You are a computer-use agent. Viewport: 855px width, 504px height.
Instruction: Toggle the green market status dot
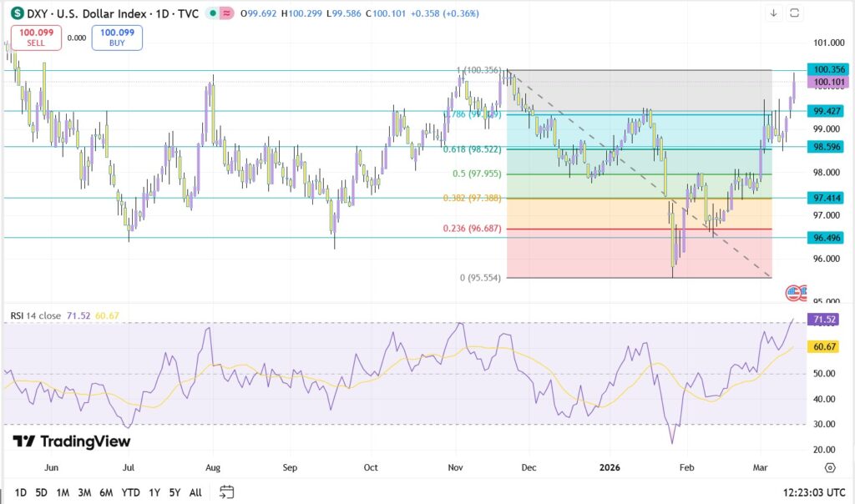click(213, 13)
